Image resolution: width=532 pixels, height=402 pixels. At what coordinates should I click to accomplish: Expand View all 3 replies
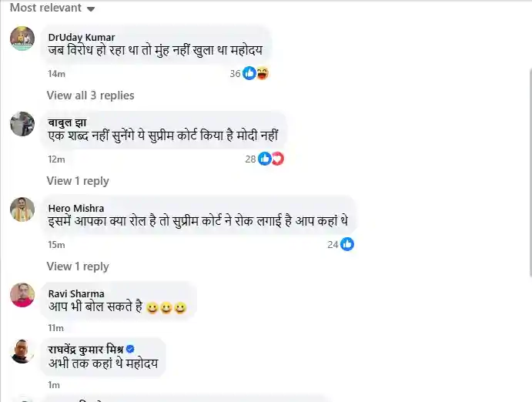(90, 95)
